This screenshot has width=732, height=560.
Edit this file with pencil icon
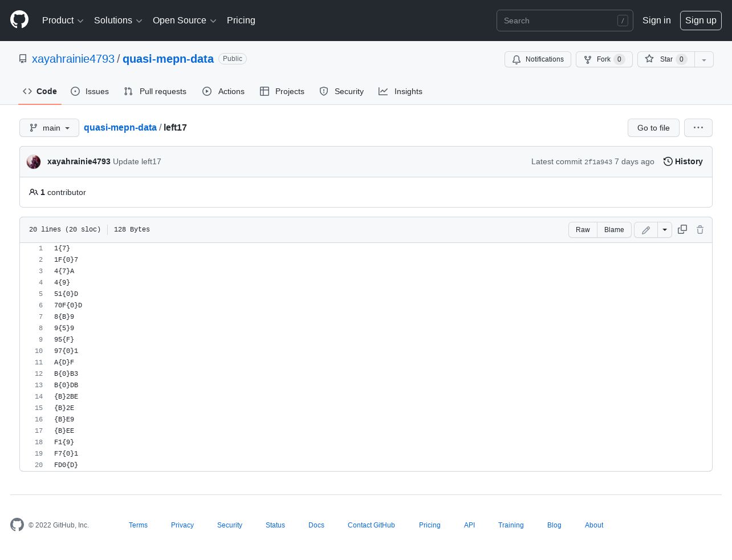click(646, 230)
